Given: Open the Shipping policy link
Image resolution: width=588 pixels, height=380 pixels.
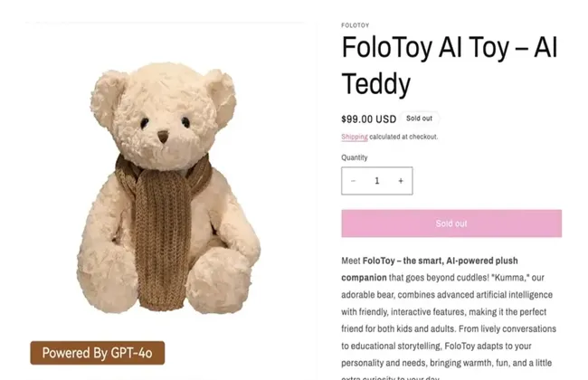Looking at the screenshot, I should 355,137.
